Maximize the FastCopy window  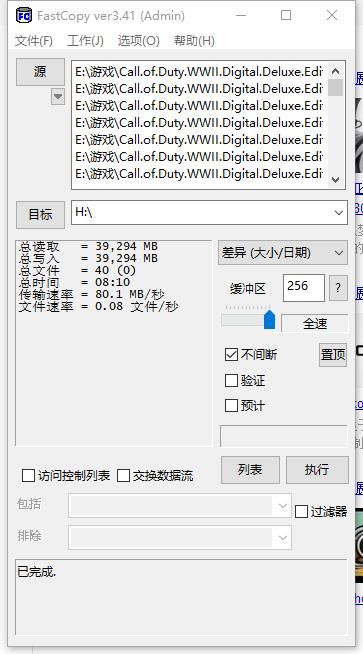pyautogui.click(x=286, y=15)
